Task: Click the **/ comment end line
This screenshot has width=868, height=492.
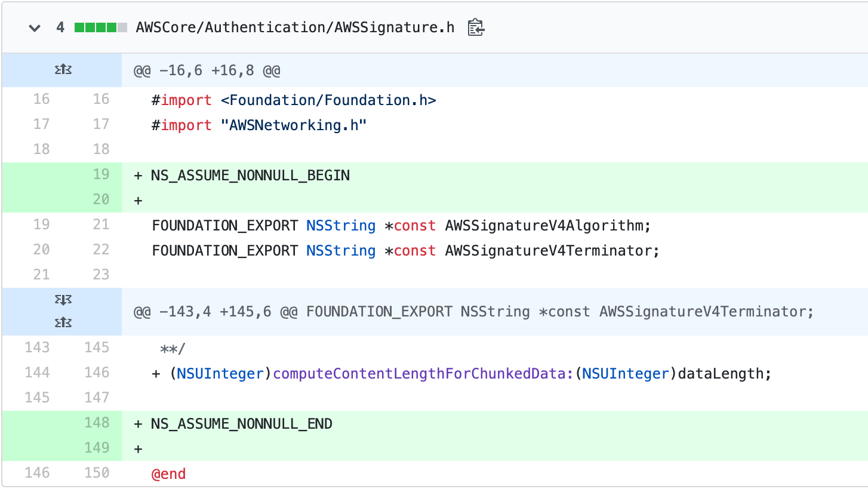Action: click(x=173, y=349)
